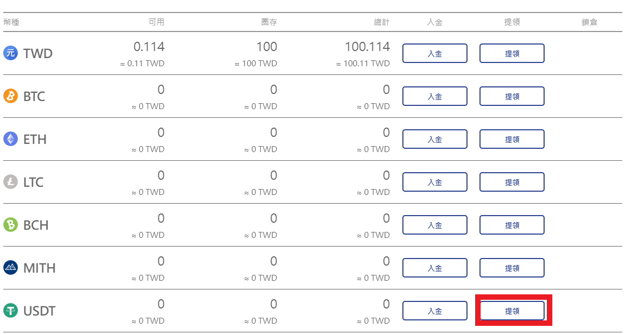The image size is (644, 334).
Task: Deposit BTC using the 入金 button
Action: click(x=434, y=96)
